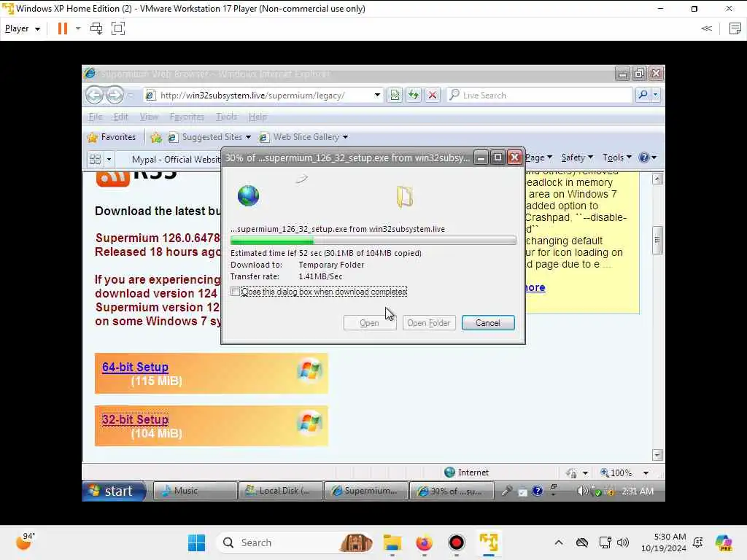747x560 pixels.
Task: Open the search provider dropdown arrow
Action: 656,96
